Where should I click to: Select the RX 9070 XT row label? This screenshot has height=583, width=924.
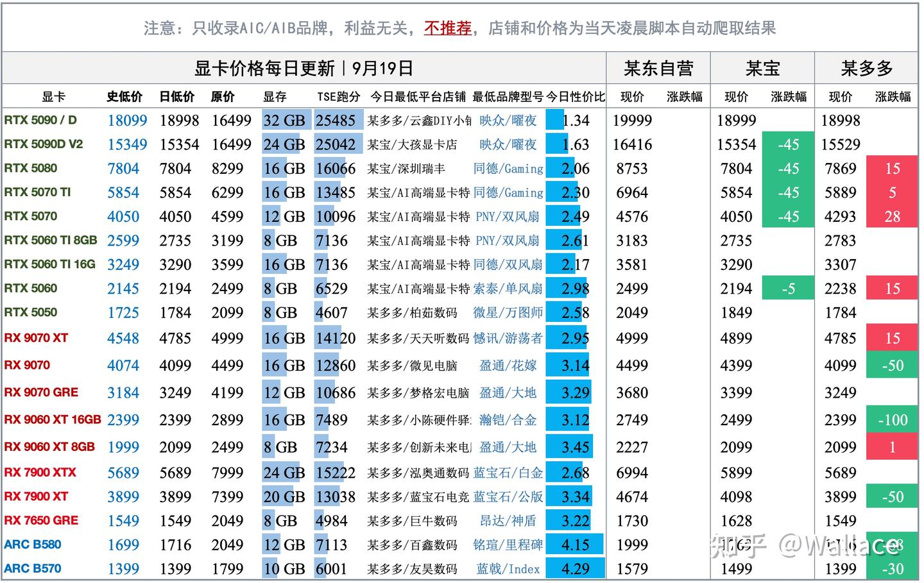[36, 338]
